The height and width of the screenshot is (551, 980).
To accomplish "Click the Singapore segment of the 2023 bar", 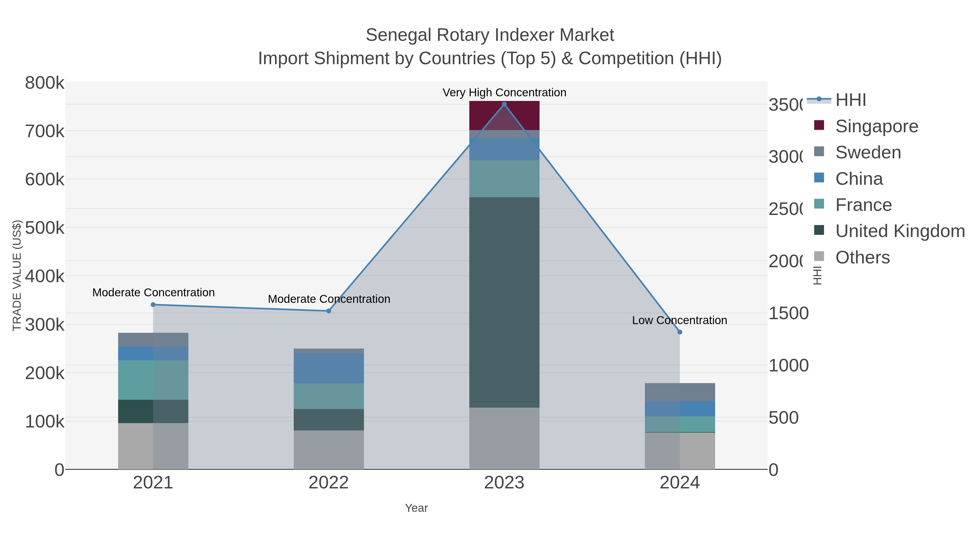I will pos(504,116).
